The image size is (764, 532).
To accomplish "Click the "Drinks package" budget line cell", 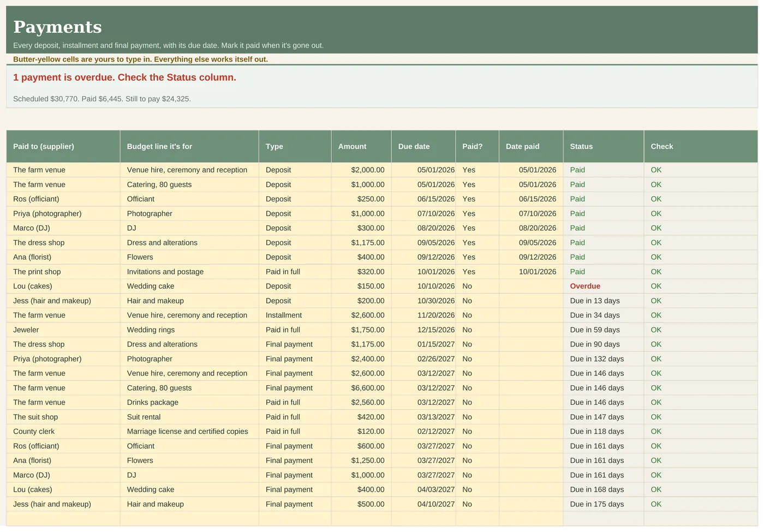I will [x=189, y=402].
